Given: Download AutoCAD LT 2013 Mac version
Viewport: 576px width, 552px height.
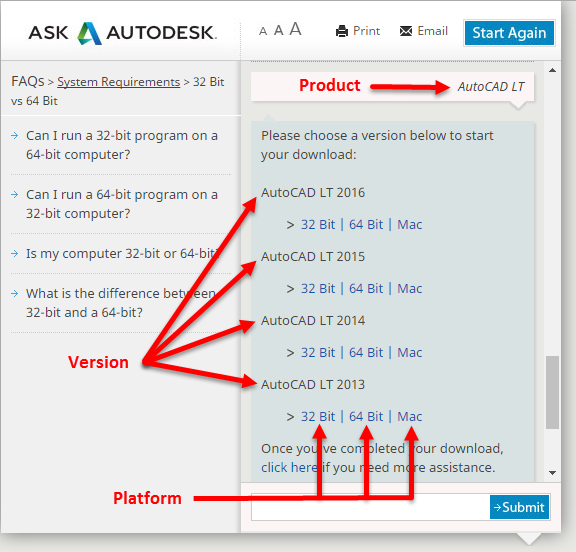Looking at the screenshot, I should 410,416.
